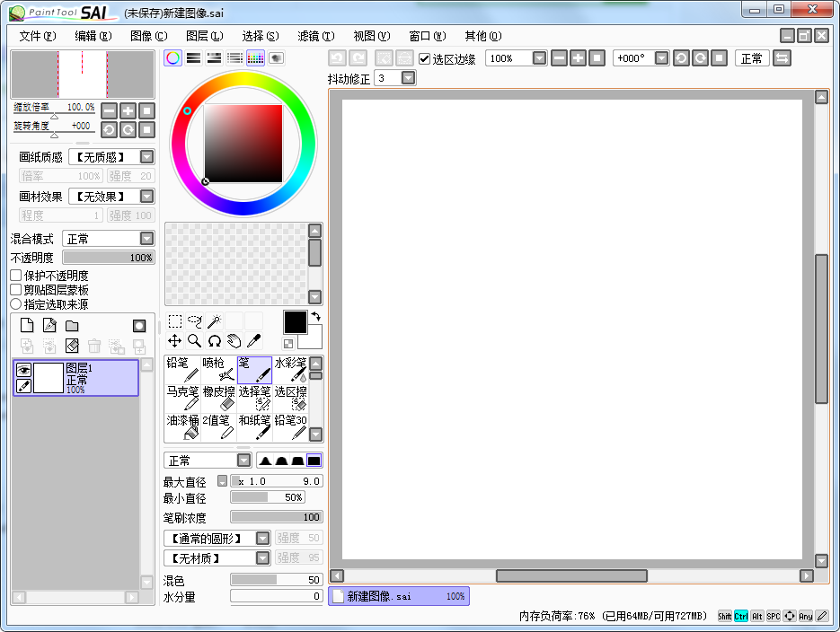
Task: Choose the 喷枪 airbrush tool
Action: [218, 370]
